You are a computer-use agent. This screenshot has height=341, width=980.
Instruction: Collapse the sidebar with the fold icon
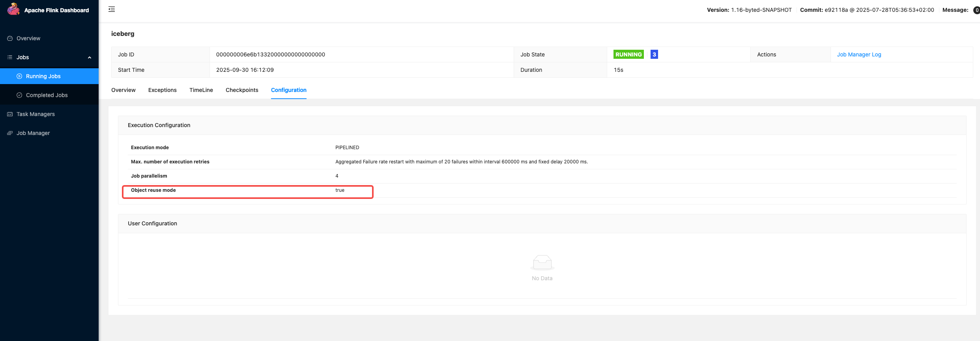(112, 9)
